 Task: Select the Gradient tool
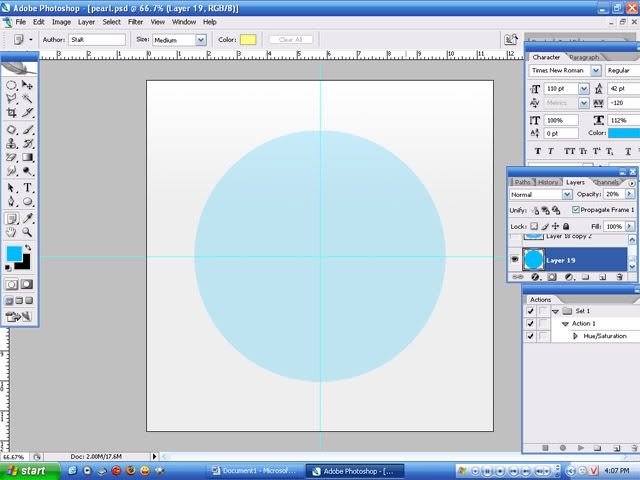click(x=27, y=157)
